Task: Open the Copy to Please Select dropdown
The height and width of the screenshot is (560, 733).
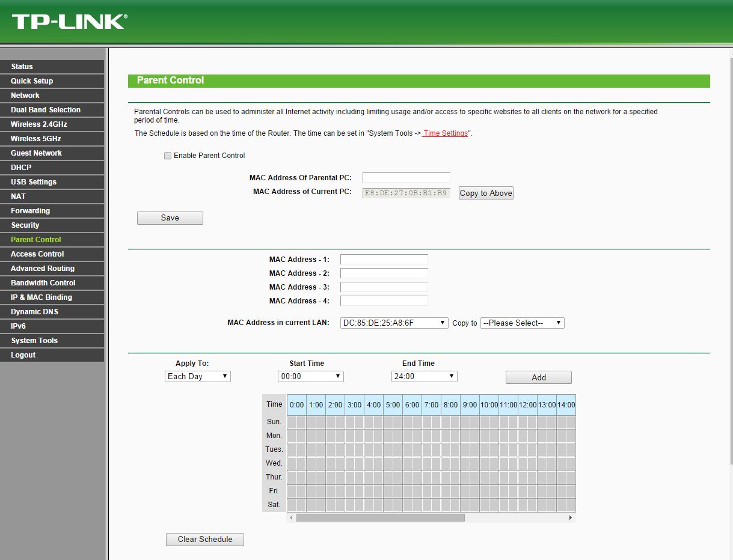Action: pos(522,323)
